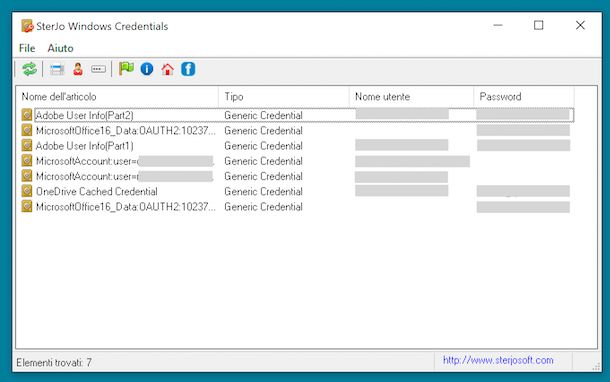Open the Facebook page icon
Screen dimensions: 610x382
click(188, 69)
